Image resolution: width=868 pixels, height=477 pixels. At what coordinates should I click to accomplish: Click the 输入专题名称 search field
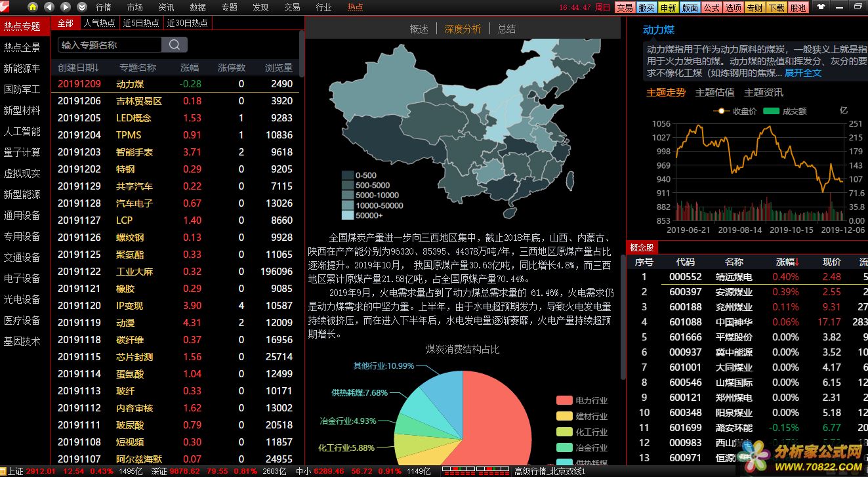tap(110, 45)
